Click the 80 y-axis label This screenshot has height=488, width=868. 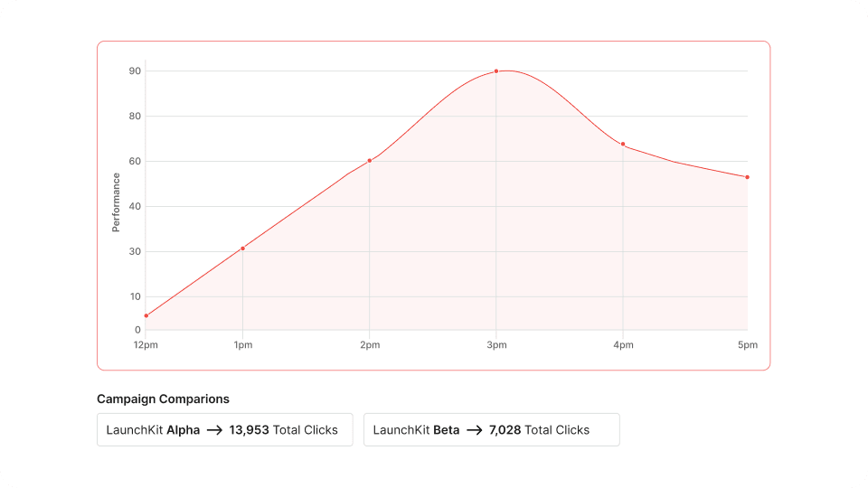point(135,117)
